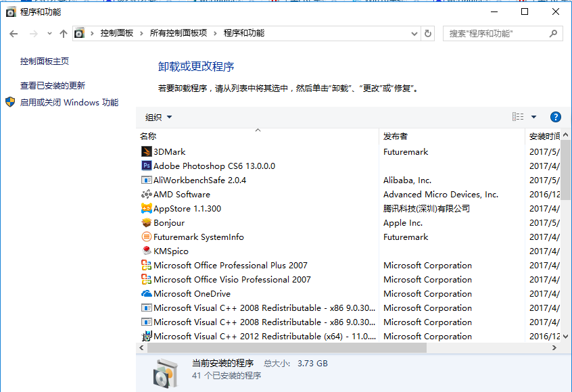Screen dimensions: 572x392
Task: Select the Adobe Photoshop CS6 icon
Action: (x=146, y=166)
